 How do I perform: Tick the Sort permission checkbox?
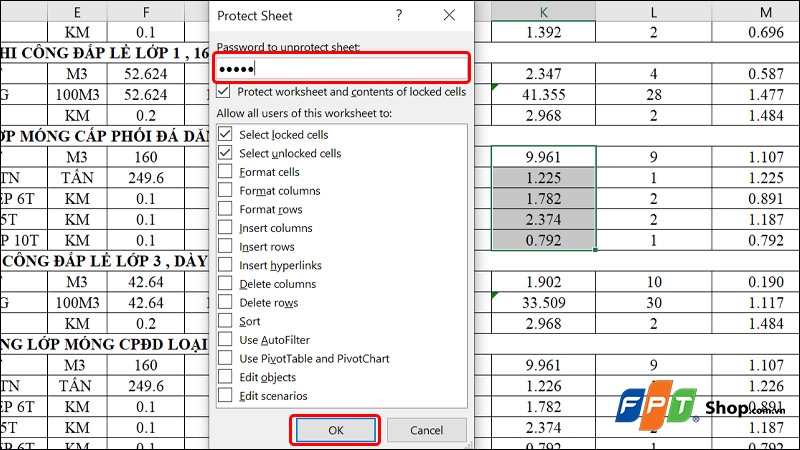225,321
